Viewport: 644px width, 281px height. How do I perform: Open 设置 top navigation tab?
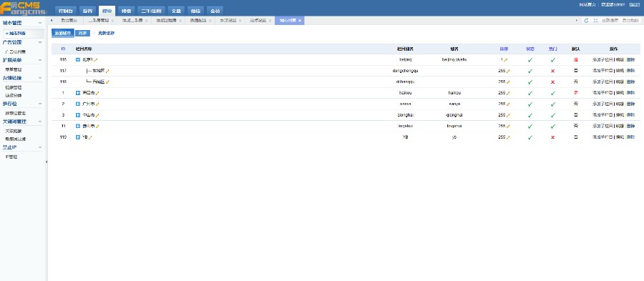(x=87, y=11)
